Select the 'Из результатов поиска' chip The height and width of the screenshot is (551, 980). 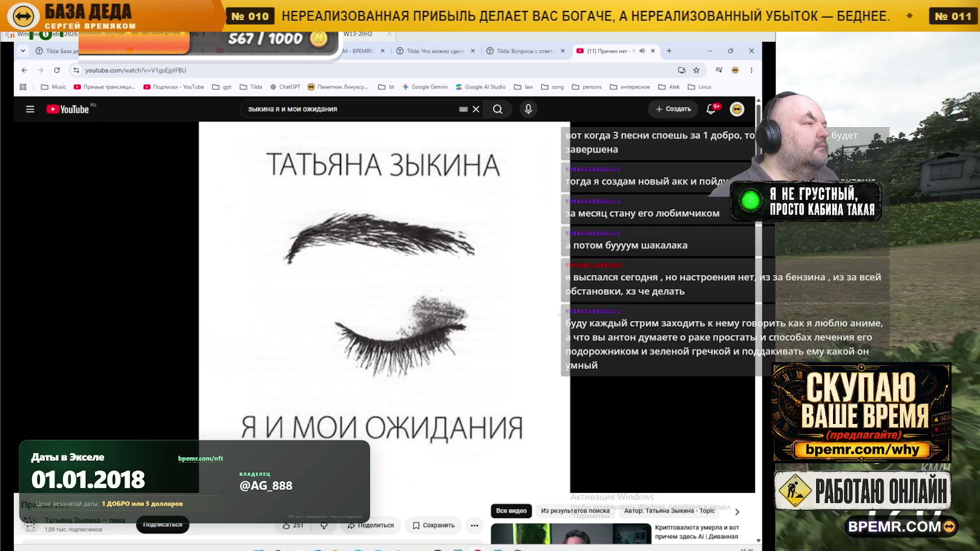tap(575, 511)
